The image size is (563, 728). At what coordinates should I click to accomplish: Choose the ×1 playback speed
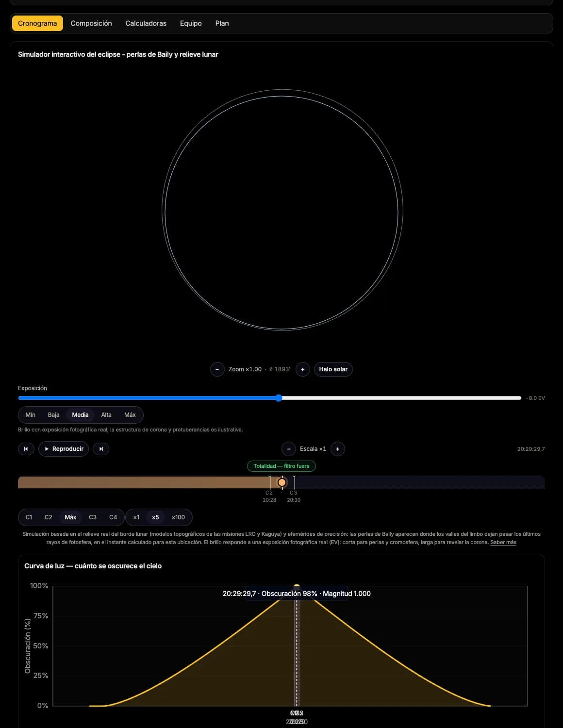(136, 517)
